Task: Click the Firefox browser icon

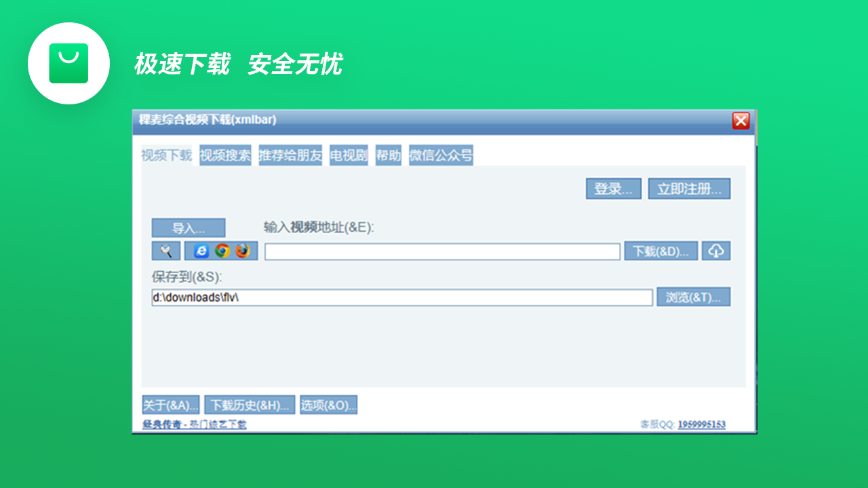Action: click(243, 251)
